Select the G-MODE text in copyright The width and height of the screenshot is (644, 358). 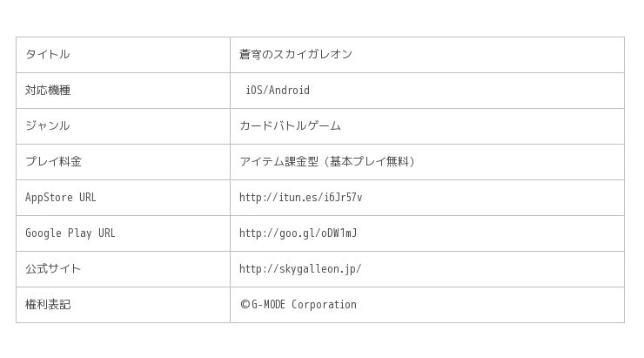268,305
